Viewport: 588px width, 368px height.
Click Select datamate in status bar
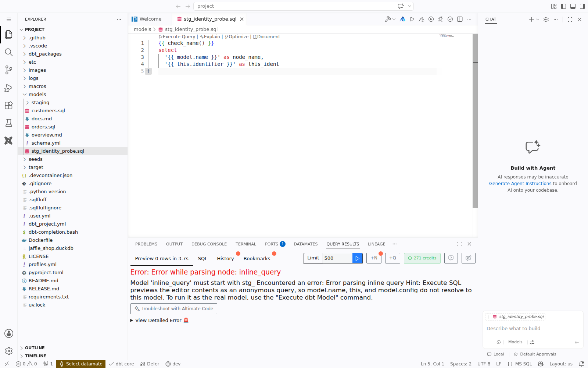81,364
